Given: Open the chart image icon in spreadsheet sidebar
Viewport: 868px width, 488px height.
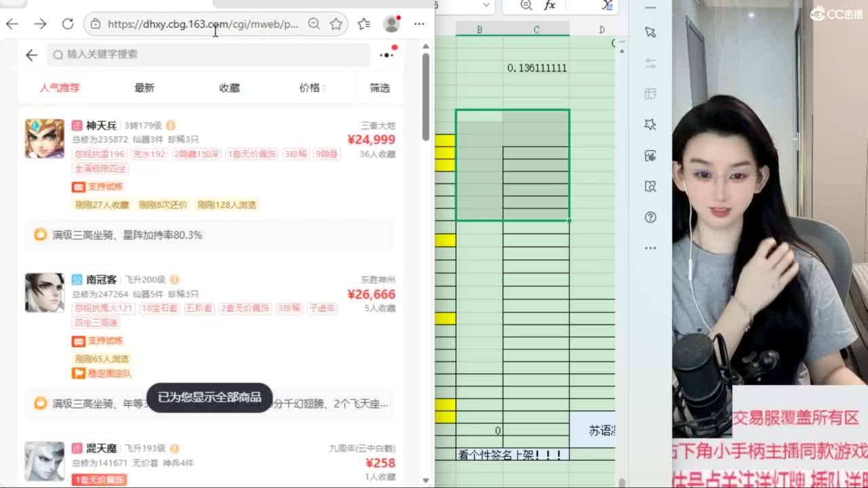Looking at the screenshot, I should tap(650, 156).
